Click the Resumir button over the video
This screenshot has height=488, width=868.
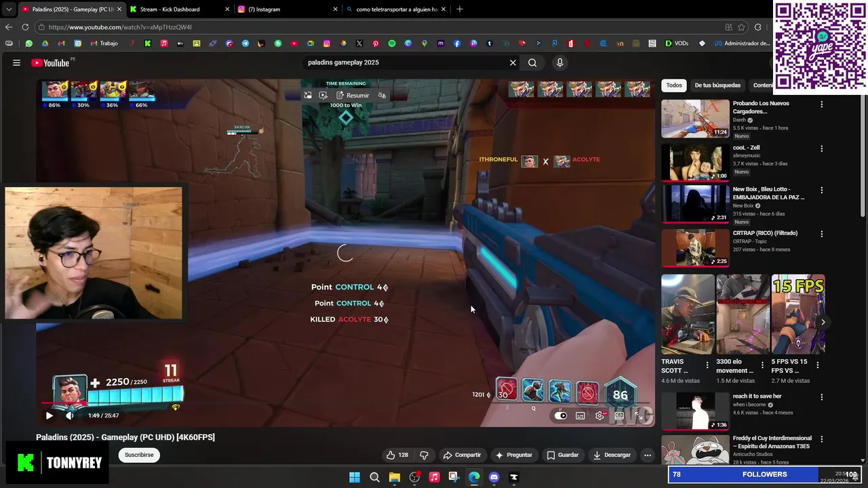click(x=353, y=96)
